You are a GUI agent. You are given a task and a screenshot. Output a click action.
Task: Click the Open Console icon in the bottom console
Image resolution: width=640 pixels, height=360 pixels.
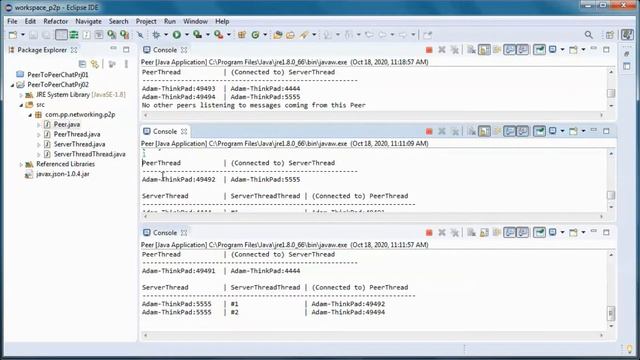[x=573, y=232]
